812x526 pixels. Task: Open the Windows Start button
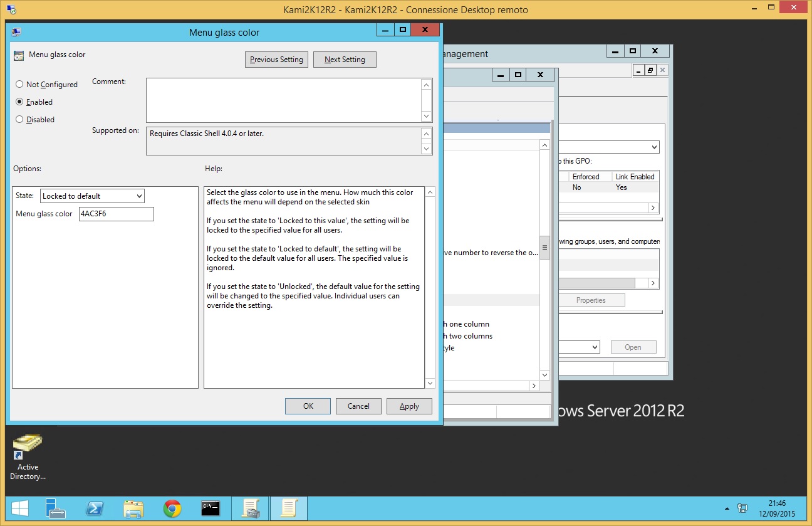pos(18,508)
